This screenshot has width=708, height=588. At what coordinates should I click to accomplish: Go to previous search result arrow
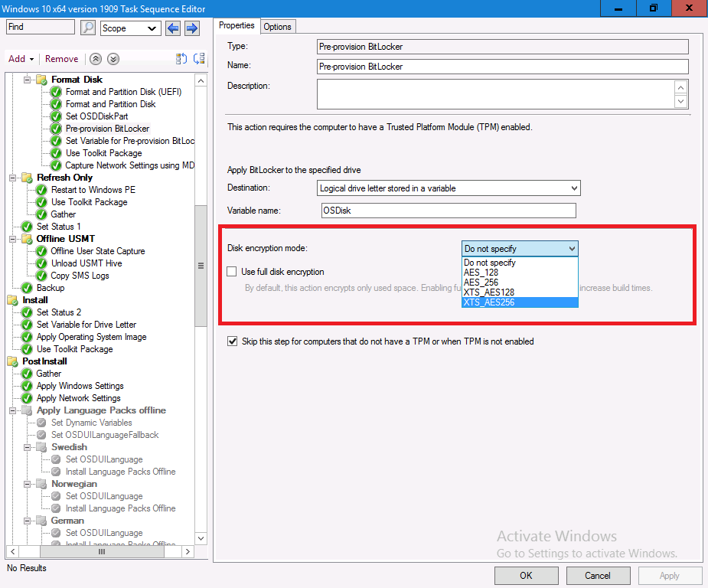[x=173, y=28]
